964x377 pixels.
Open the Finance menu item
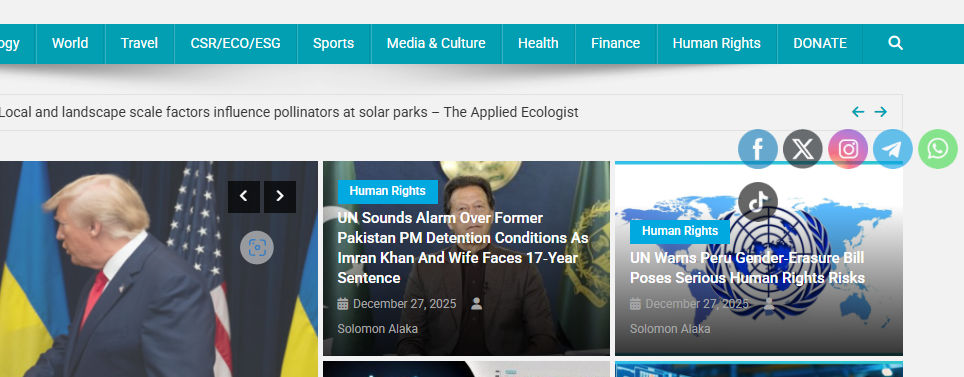[615, 44]
